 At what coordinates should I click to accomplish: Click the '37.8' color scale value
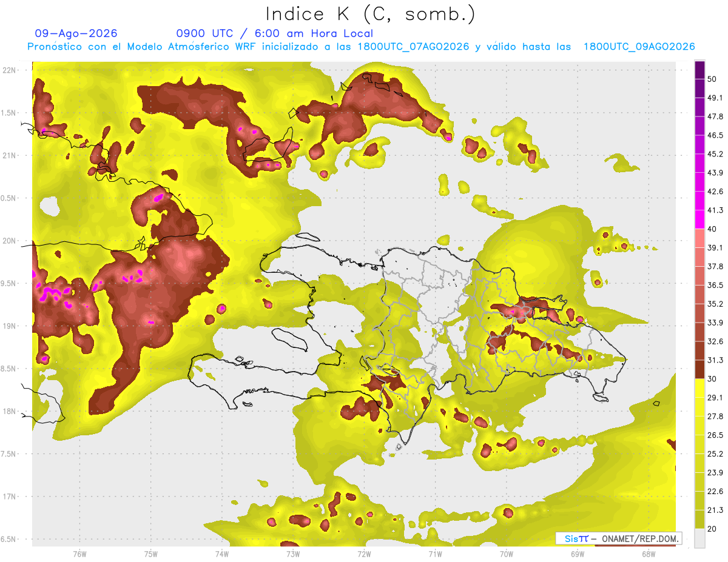pyautogui.click(x=715, y=266)
